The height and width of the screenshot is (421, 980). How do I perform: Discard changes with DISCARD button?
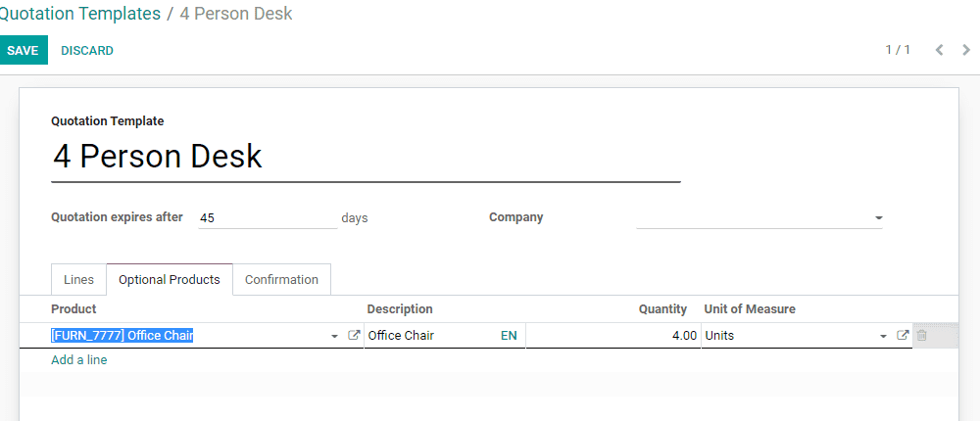click(x=87, y=51)
